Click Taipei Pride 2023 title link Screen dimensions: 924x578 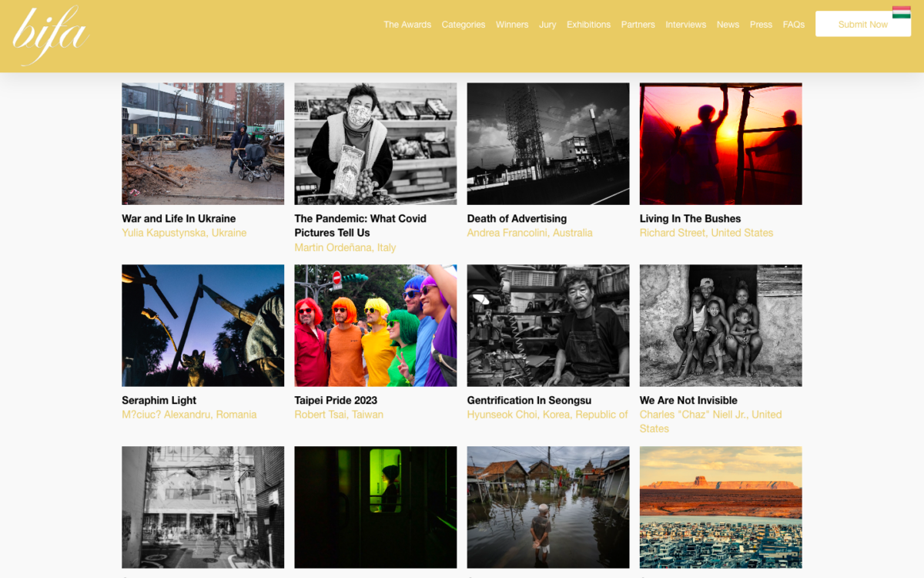(x=335, y=401)
